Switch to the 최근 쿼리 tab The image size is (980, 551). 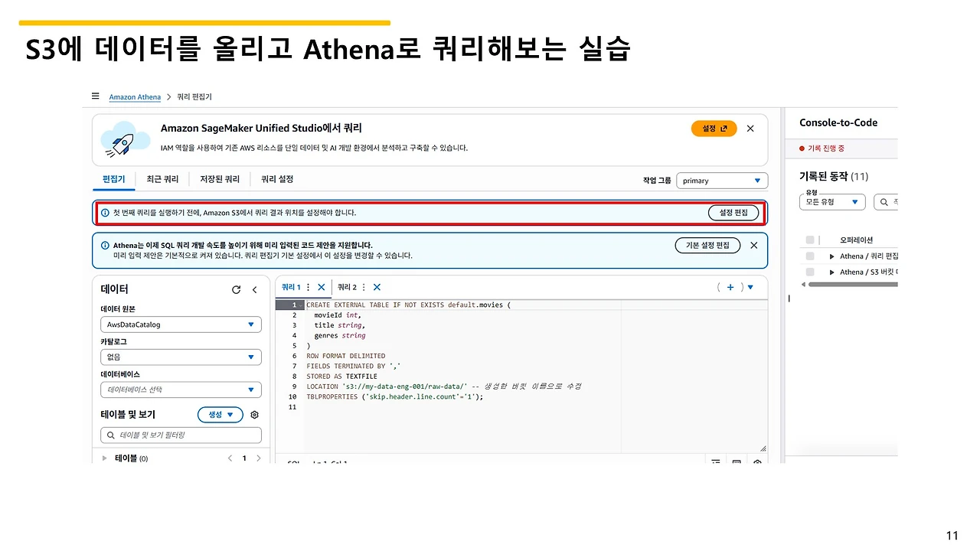click(162, 179)
